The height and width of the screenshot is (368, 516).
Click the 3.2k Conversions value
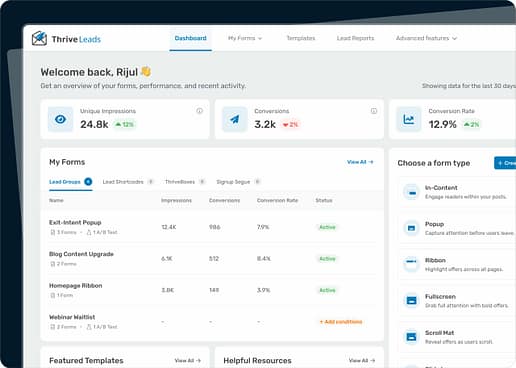265,125
